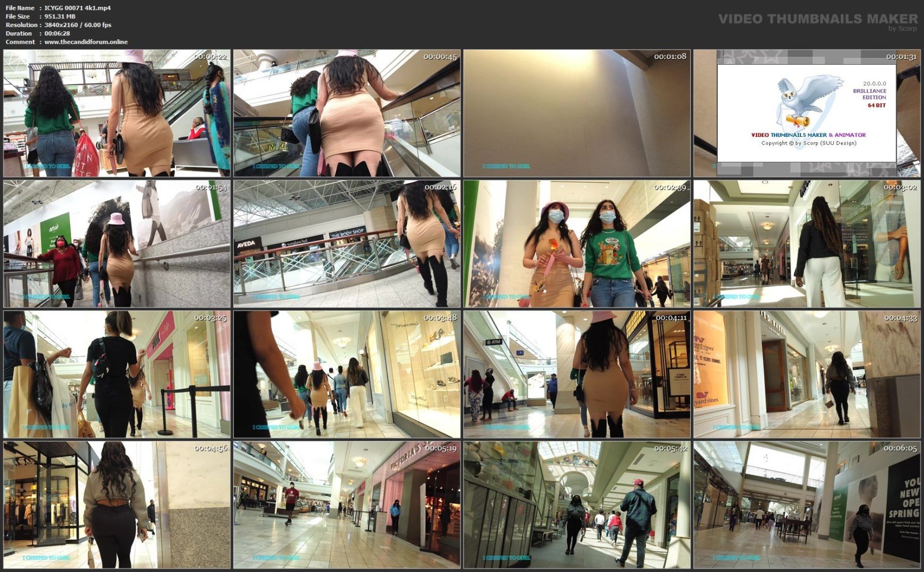This screenshot has height=572, width=924.
Task: Open the frame at 00:05:19
Action: 346,505
